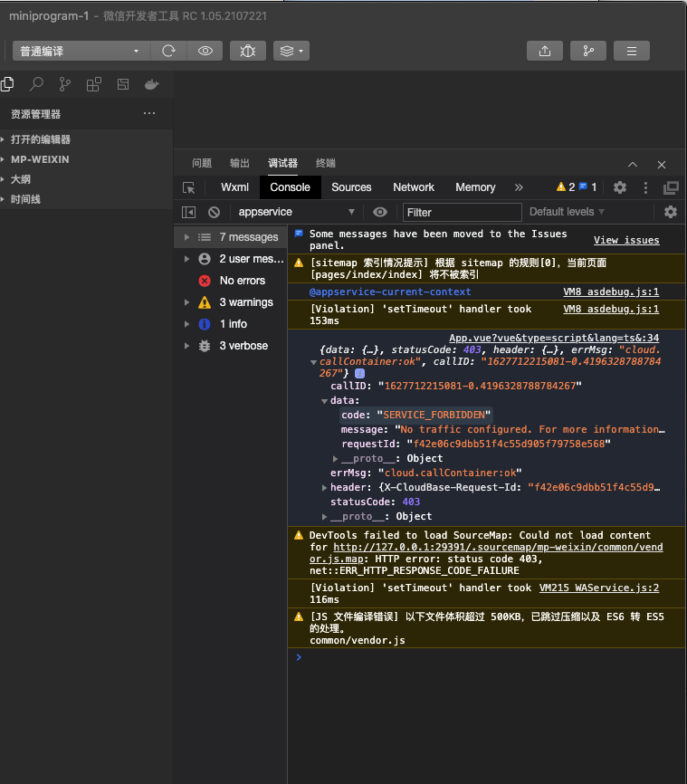Toggle the preview eye icon in toolbar
The width and height of the screenshot is (687, 784).
(x=205, y=51)
